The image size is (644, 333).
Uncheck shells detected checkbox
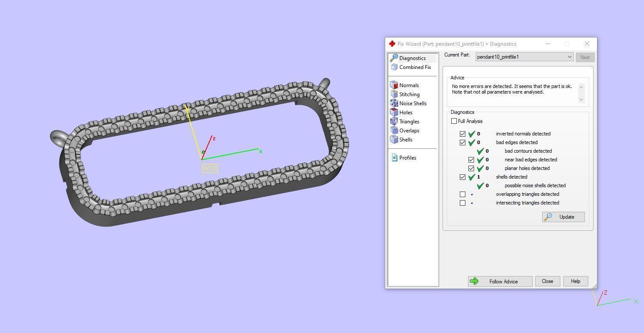click(x=462, y=177)
